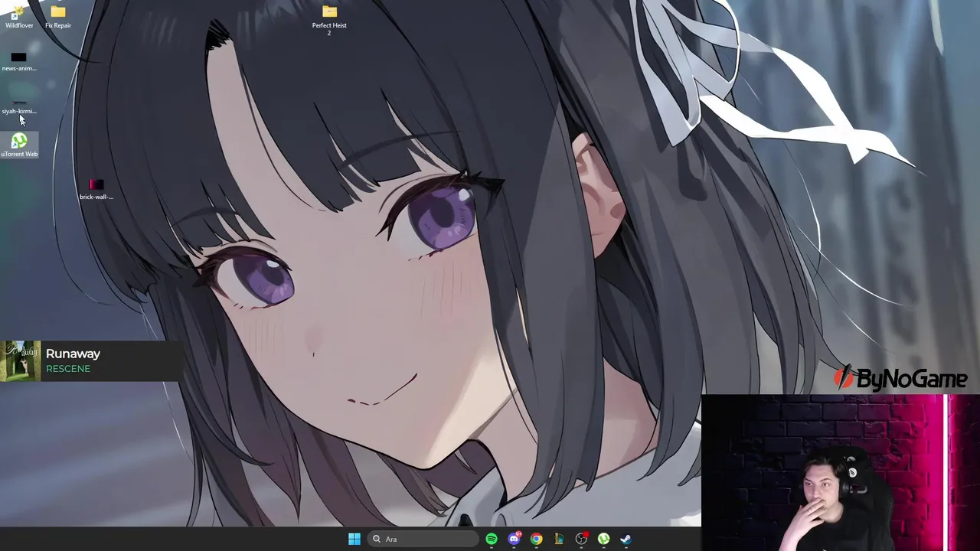The image size is (980, 551).
Task: Click the Runaway album cover thumbnail
Action: (x=20, y=360)
